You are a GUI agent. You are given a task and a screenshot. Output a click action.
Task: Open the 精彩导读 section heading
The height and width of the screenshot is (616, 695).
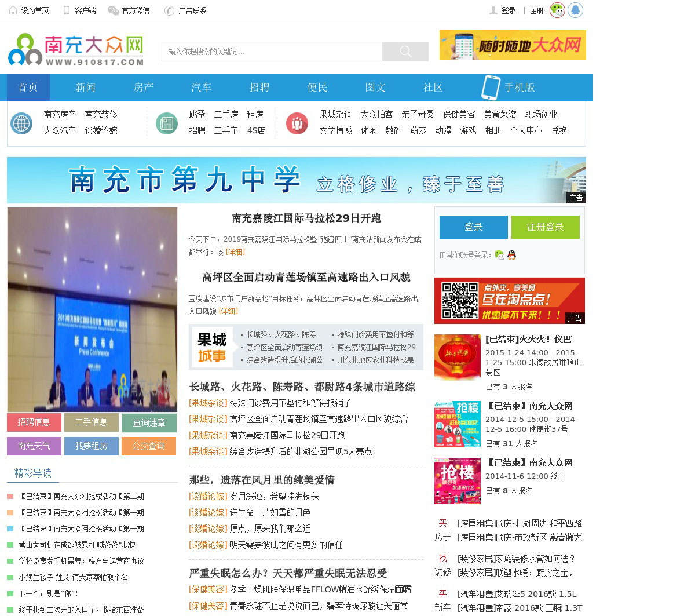point(33,473)
